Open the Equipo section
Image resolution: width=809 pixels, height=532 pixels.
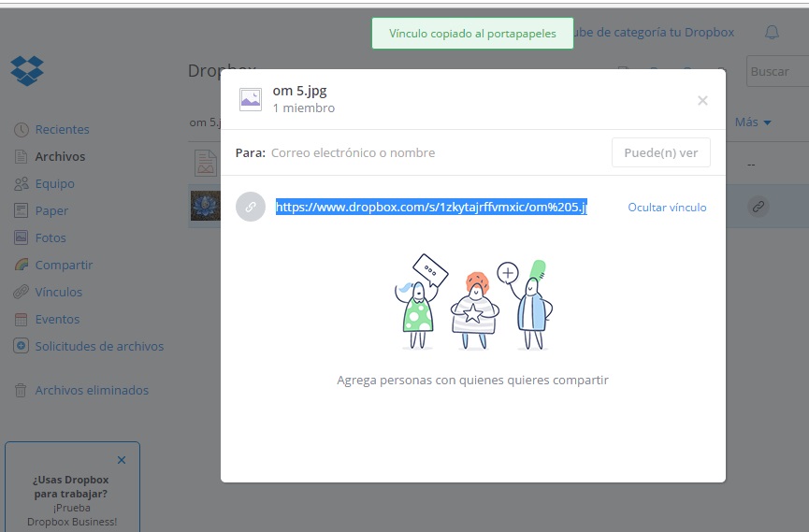[x=54, y=183]
